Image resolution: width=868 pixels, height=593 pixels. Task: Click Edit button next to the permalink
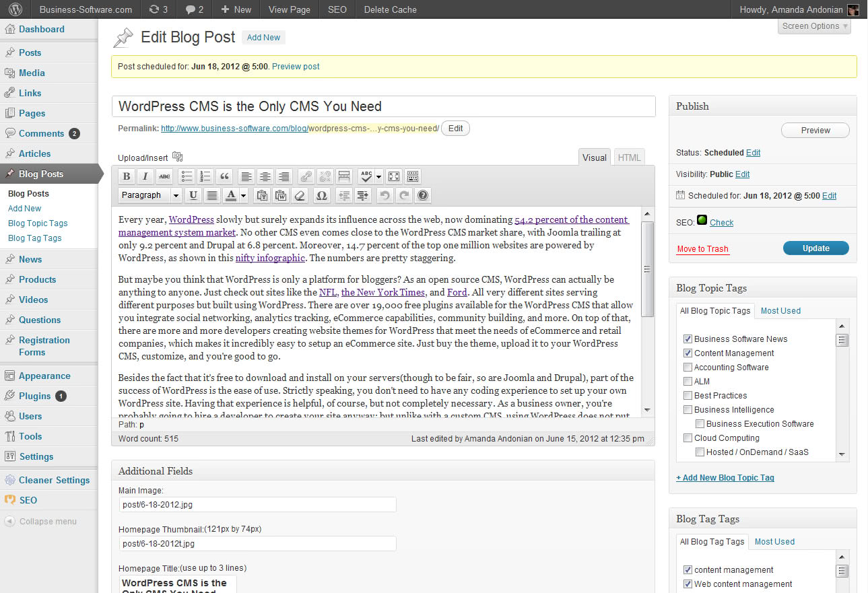(x=455, y=129)
